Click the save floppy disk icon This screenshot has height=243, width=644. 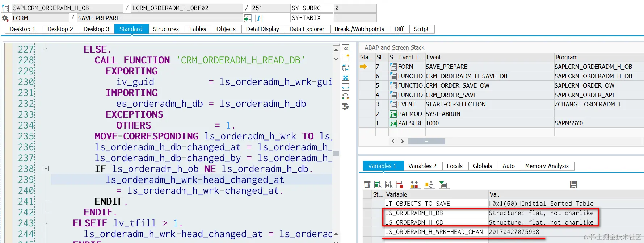point(573,185)
